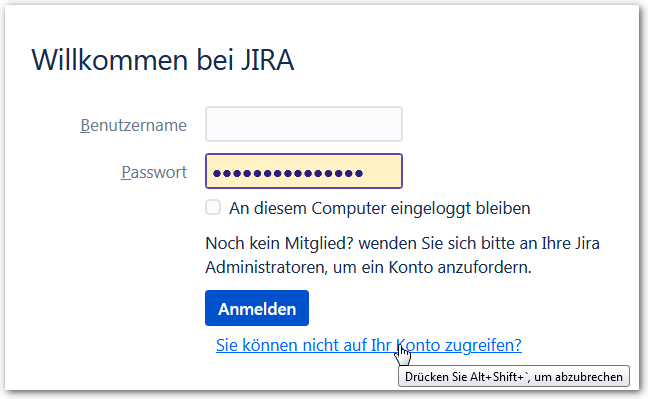The height and width of the screenshot is (399, 648).
Task: Select the 'Willkommen bei JIRA' heading
Action: [x=162, y=60]
